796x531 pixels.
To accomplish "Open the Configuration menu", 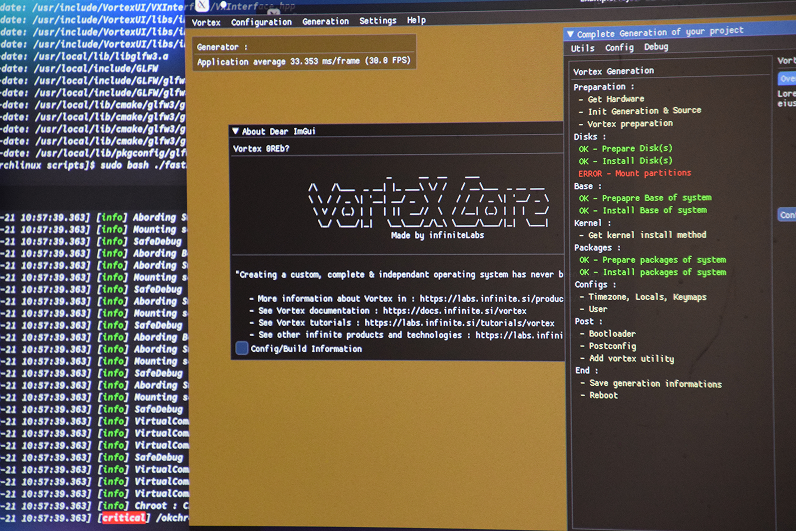I will (x=261, y=22).
